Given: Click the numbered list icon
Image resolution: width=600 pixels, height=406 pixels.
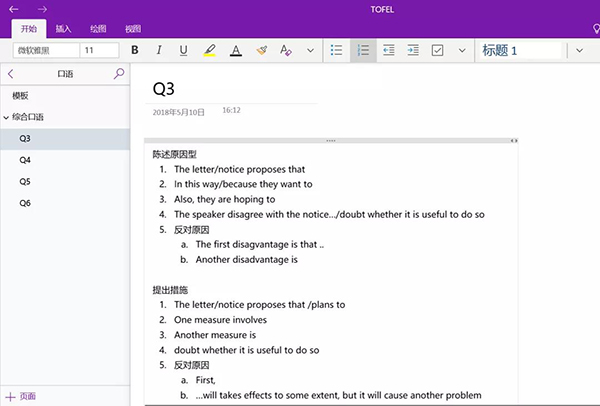Looking at the screenshot, I should [x=363, y=50].
